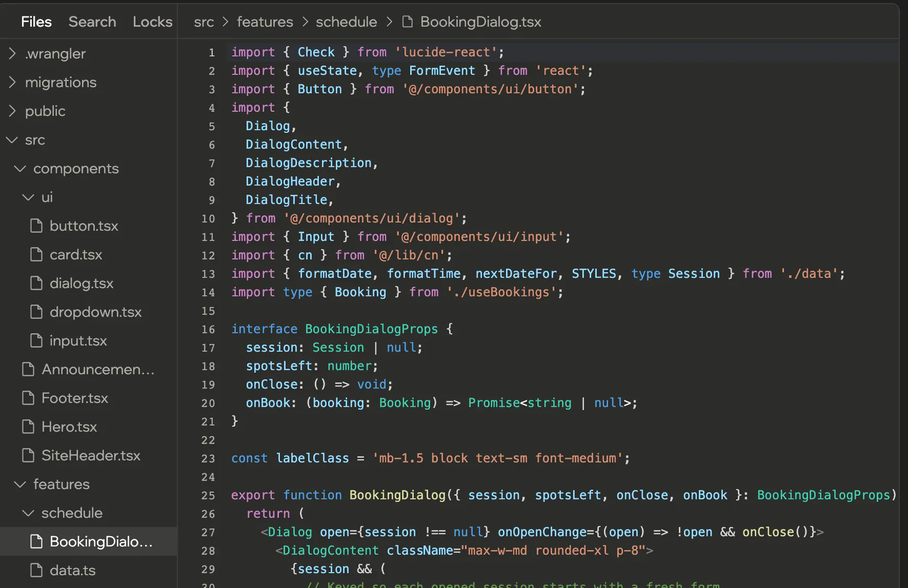The image size is (908, 588).
Task: Collapse the schedule folder chevron
Action: (28, 513)
